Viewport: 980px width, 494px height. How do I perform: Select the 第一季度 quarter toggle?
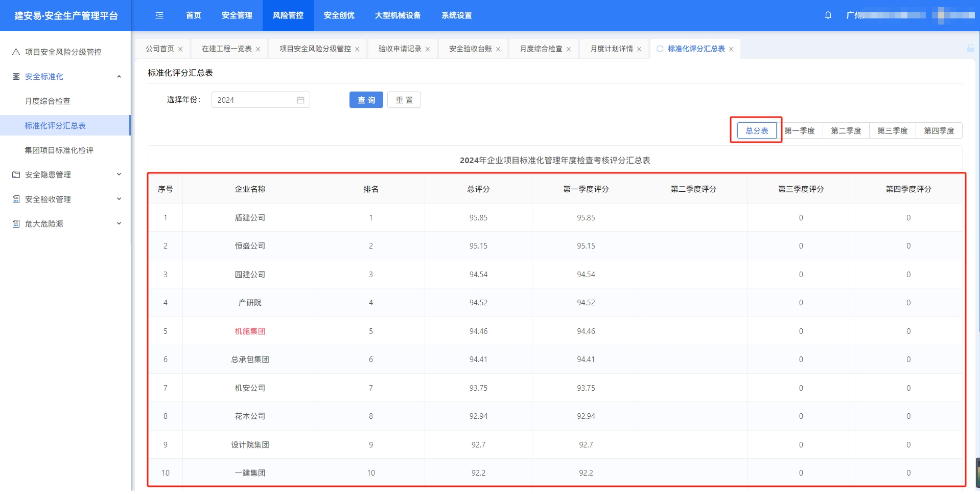tap(800, 131)
